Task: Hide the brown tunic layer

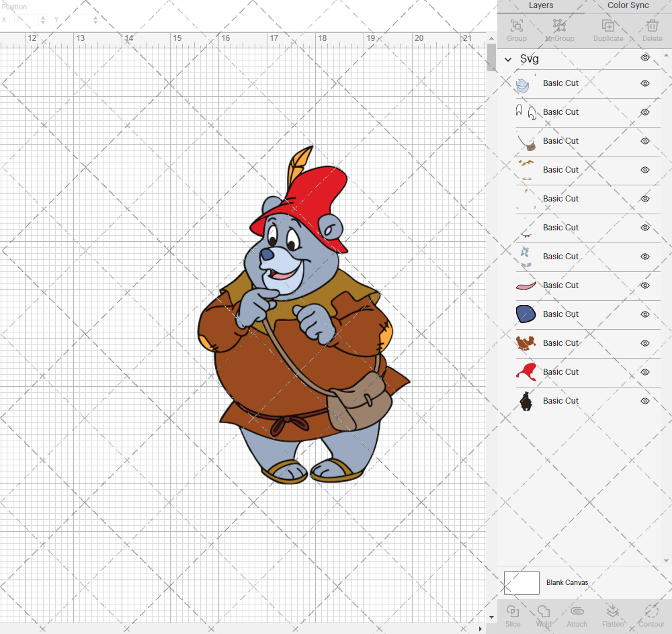Action: [645, 343]
